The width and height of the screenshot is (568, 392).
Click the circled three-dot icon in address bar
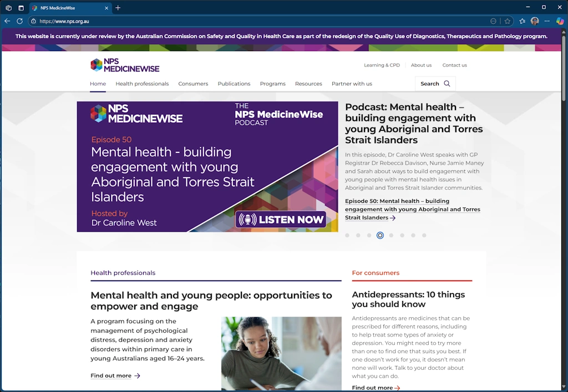coord(493,21)
